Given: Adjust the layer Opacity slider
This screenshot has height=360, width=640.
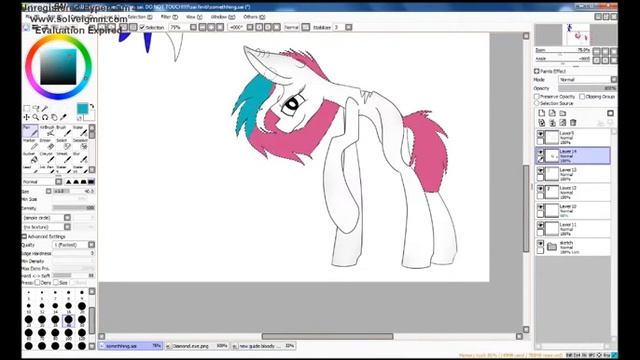Looking at the screenshot, I should click(587, 88).
